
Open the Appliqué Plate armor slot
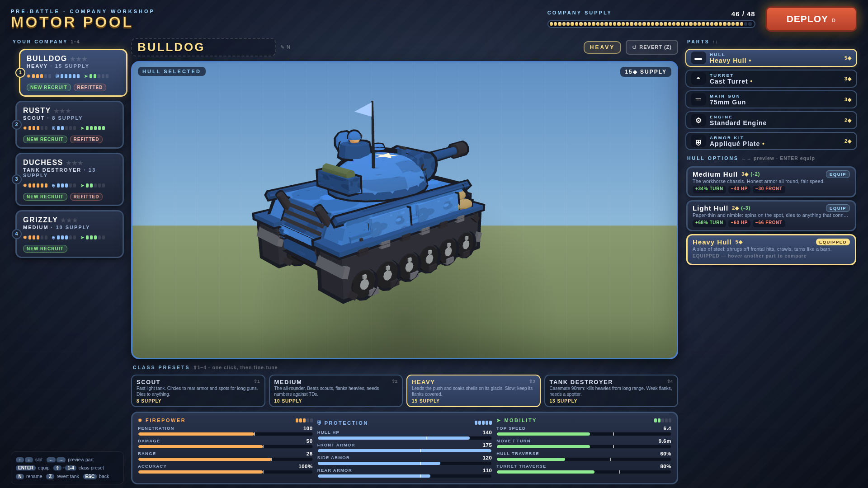(771, 141)
